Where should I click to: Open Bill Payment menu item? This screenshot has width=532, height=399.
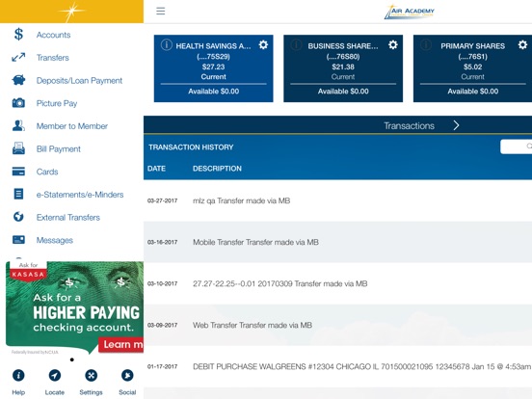click(x=59, y=149)
